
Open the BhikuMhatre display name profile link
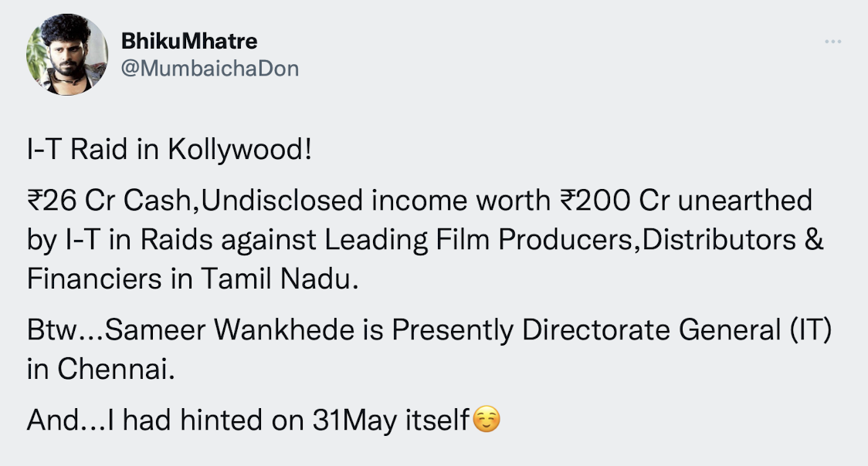click(189, 41)
